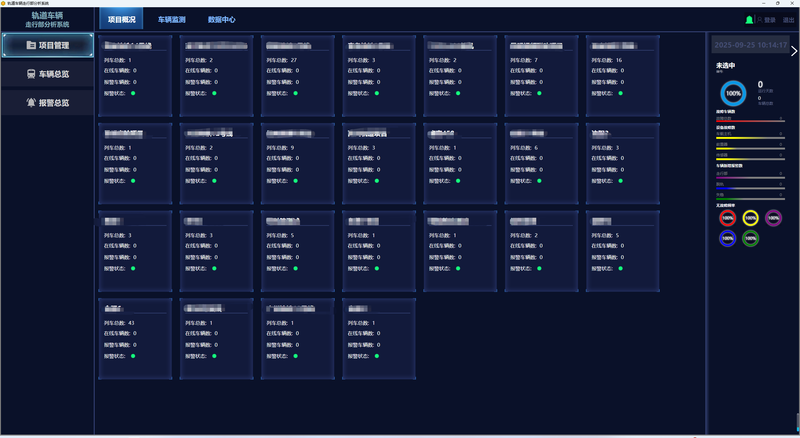Collapse the right panel with the chevron arrow
The width and height of the screenshot is (800, 438).
pyautogui.click(x=794, y=51)
